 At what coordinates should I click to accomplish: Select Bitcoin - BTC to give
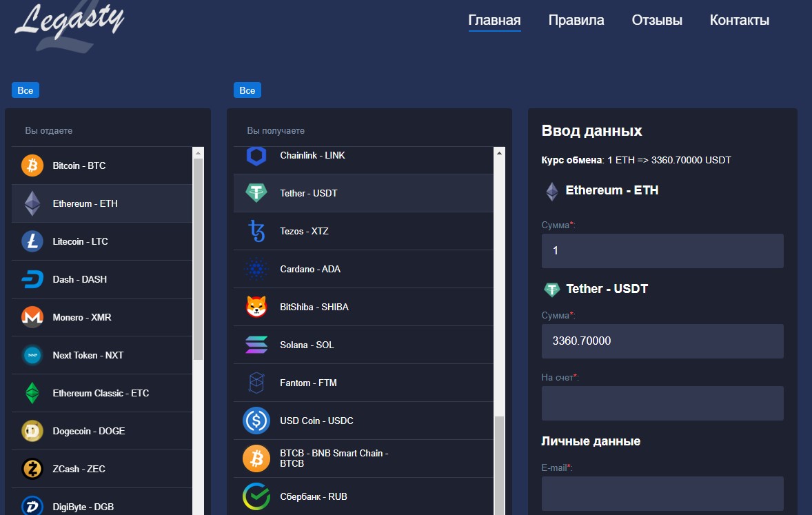pos(102,165)
